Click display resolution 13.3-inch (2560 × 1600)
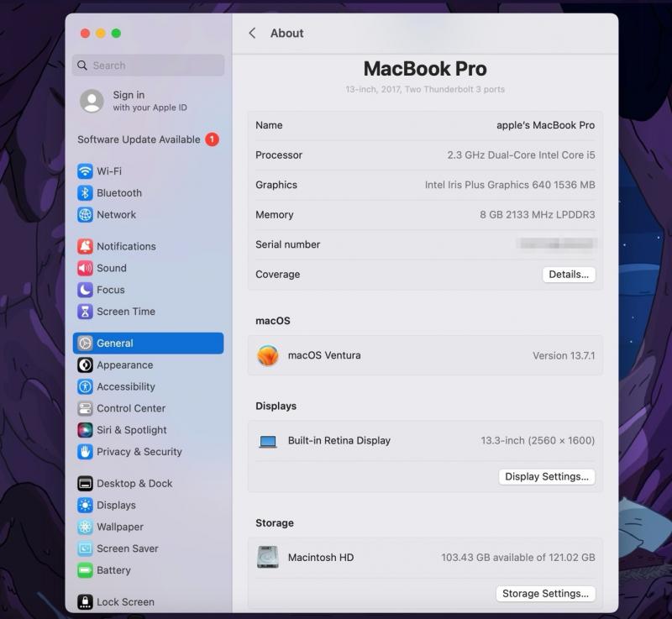Viewport: 672px width, 619px height. (x=538, y=441)
